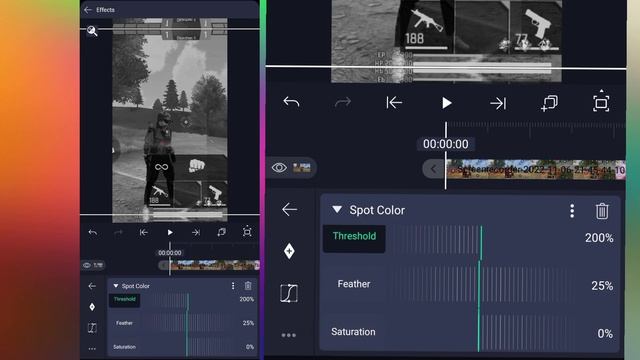Add a keyframe with the diamond icon in the zoomed view
Image resolution: width=640 pixels, height=360 pixels.
(x=289, y=251)
